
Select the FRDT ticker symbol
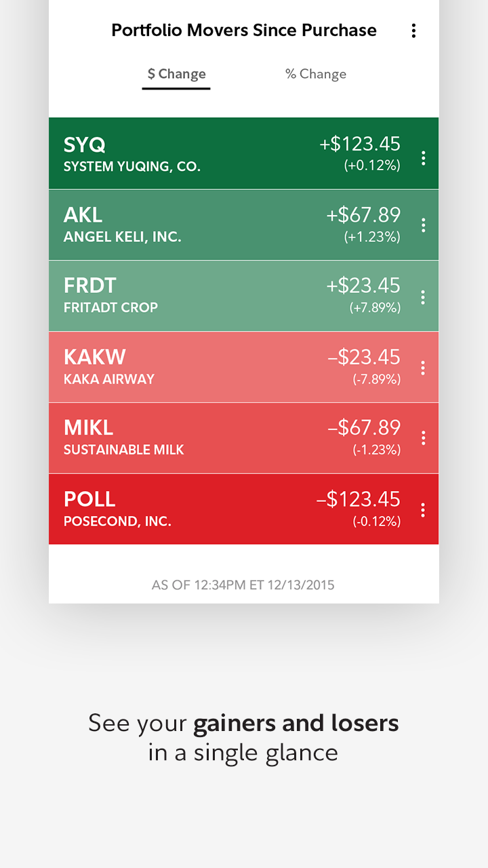click(90, 285)
